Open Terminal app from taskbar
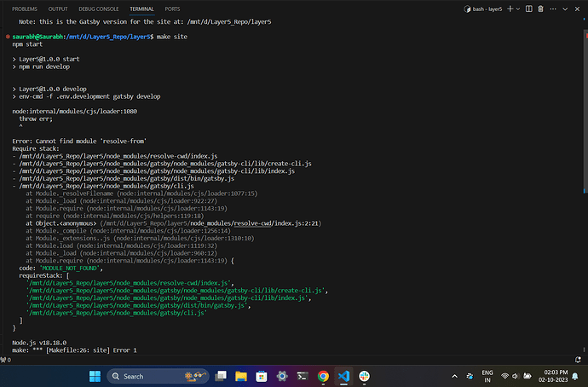Image resolution: width=588 pixels, height=387 pixels. (x=303, y=376)
